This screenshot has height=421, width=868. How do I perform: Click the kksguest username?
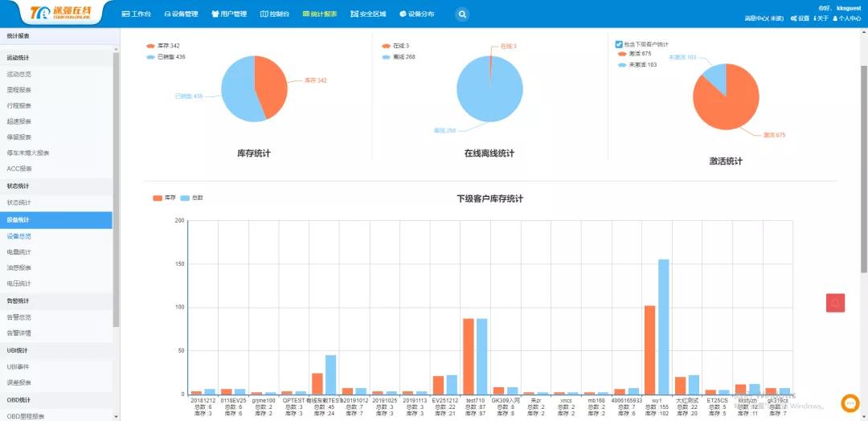[849, 8]
